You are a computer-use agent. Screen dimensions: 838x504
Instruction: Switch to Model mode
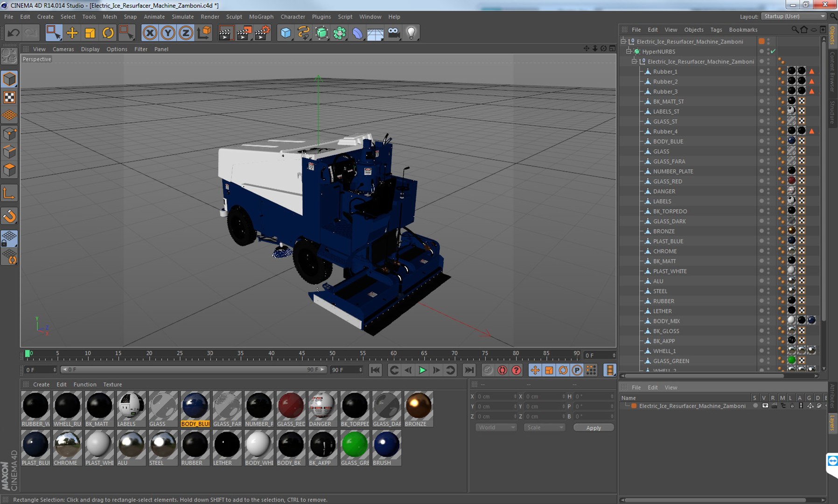tap(9, 79)
